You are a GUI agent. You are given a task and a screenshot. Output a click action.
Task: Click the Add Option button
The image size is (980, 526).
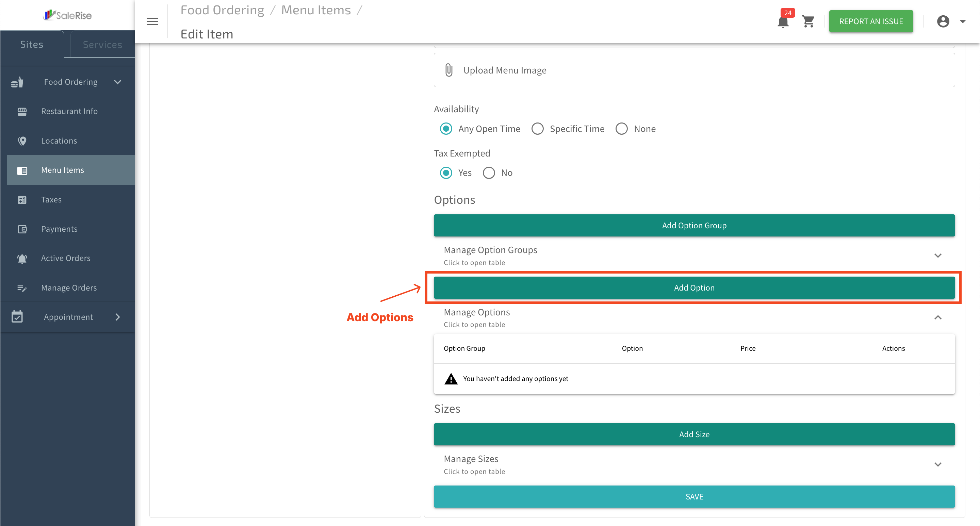coord(694,287)
